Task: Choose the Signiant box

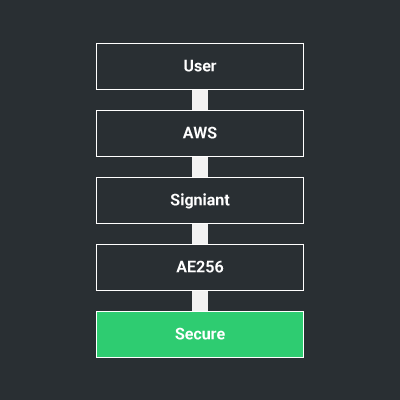Action: coord(200,200)
